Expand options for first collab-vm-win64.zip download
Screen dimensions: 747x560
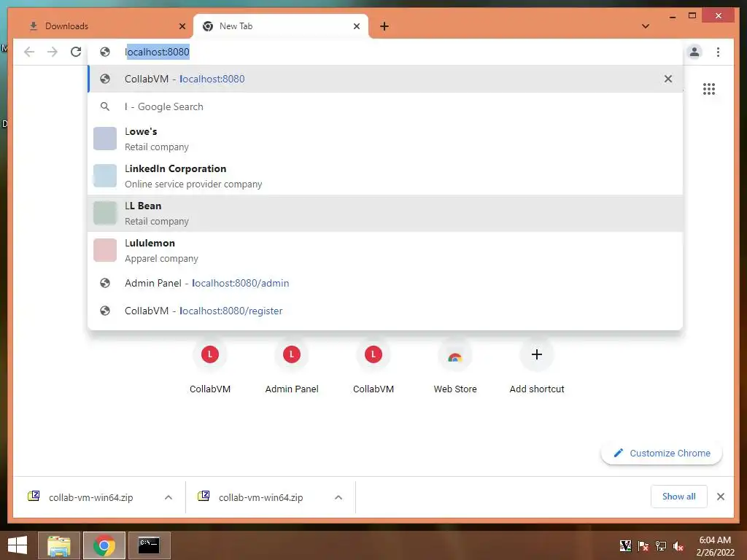(169, 497)
